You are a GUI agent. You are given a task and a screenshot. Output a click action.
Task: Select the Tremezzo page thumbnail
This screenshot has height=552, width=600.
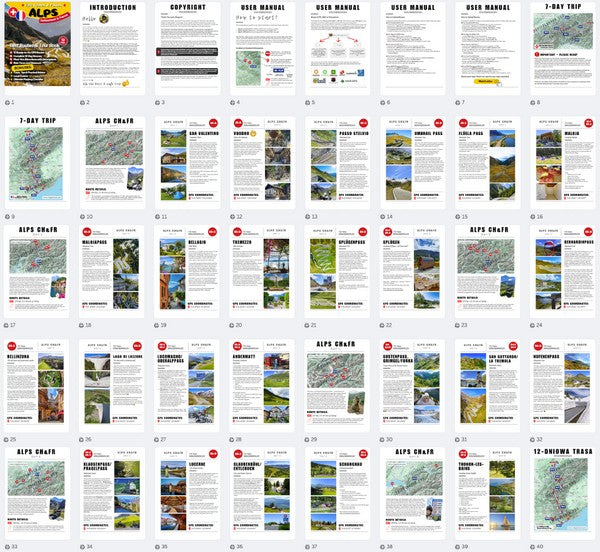(264, 270)
